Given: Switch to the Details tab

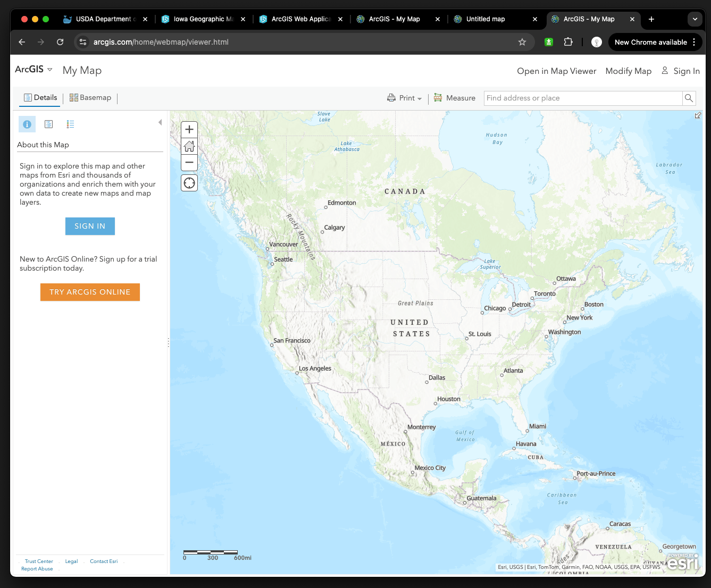Looking at the screenshot, I should tap(40, 98).
